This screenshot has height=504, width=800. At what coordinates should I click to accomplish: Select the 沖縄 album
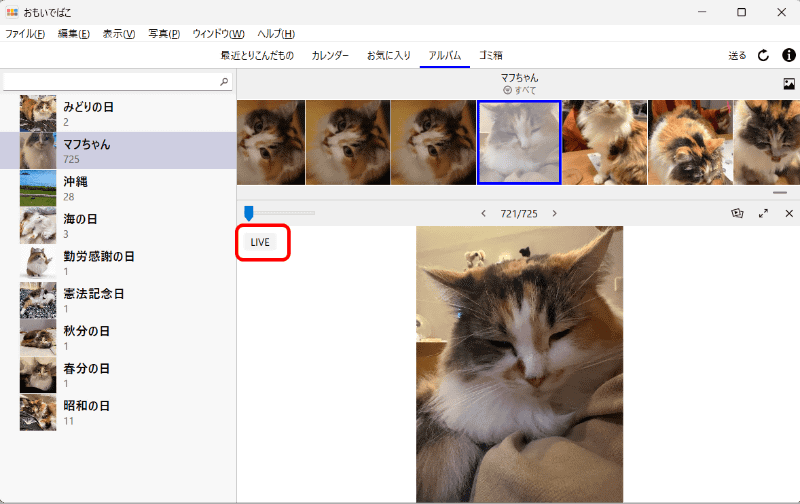[118, 188]
